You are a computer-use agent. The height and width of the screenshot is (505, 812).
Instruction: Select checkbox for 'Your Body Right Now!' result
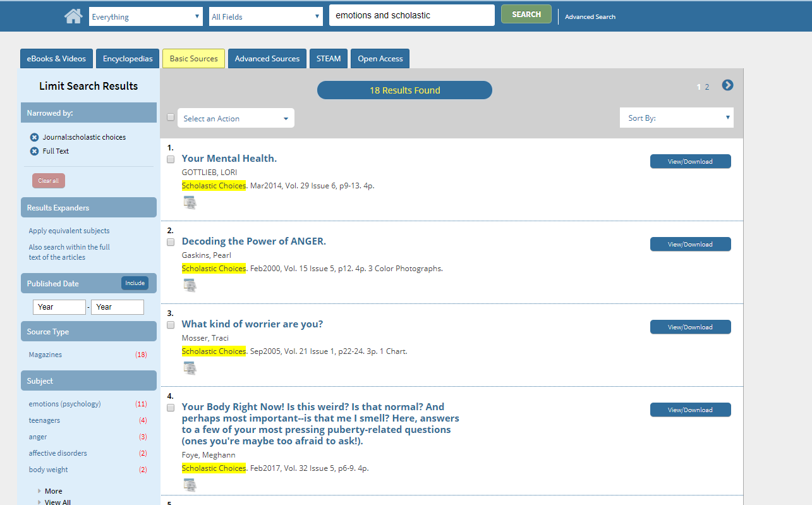171,408
